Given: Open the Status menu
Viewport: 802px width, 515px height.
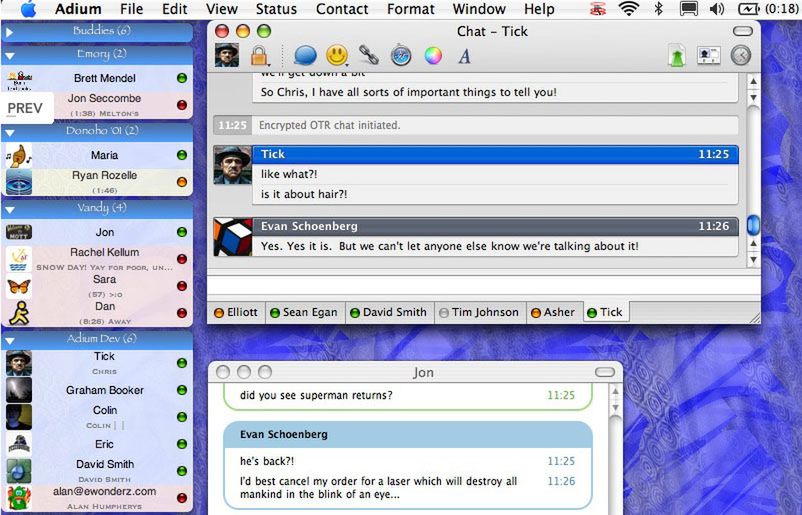Looking at the screenshot, I should (276, 9).
